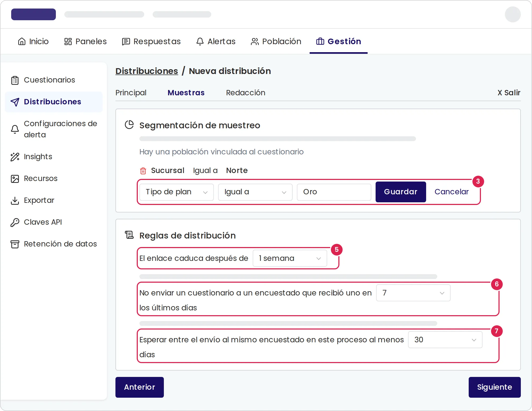Viewport: 532px width, 411px height.
Task: Click the Anterior button
Action: 140,387
